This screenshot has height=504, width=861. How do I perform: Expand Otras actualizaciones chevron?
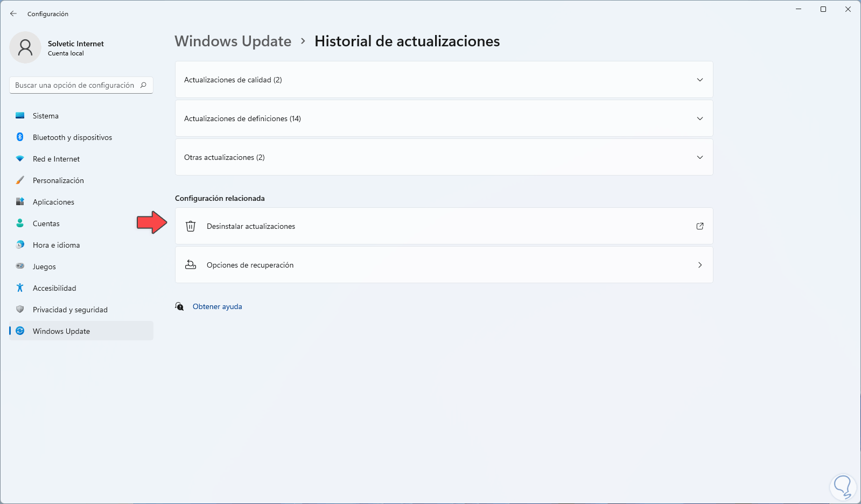700,157
